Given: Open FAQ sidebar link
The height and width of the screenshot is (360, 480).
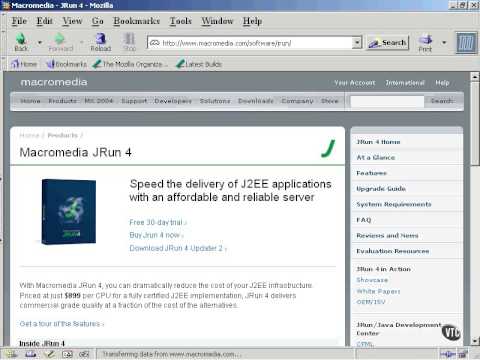Looking at the screenshot, I should tap(364, 220).
